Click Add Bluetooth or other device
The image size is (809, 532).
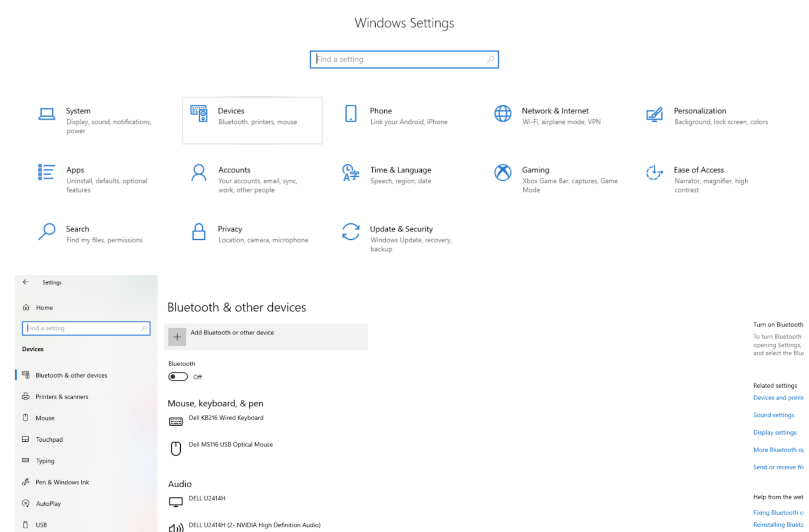(x=232, y=333)
